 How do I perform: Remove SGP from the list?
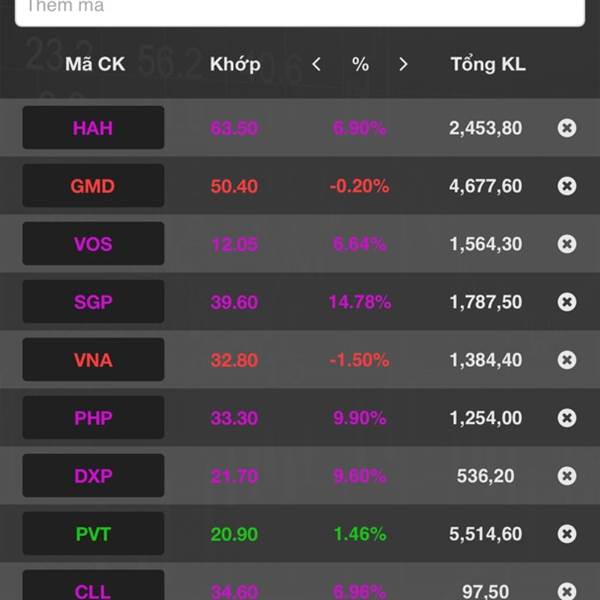click(567, 302)
